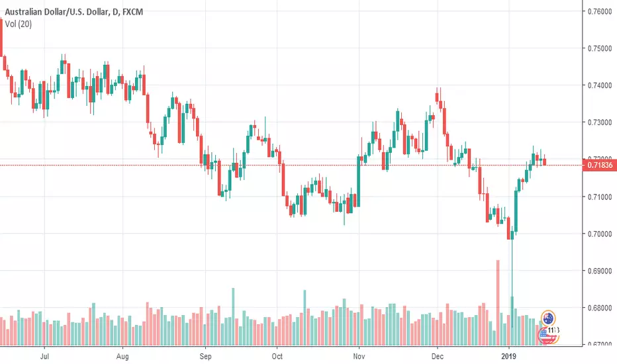Click the Jul label on time axis

pyautogui.click(x=44, y=356)
